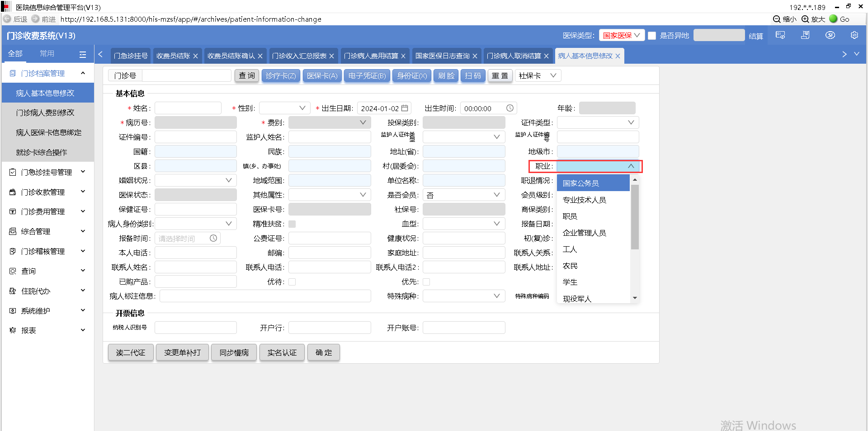The width and height of the screenshot is (868, 431).
Task: Close the 门诊收入汇总报表 tab
Action: (x=331, y=56)
